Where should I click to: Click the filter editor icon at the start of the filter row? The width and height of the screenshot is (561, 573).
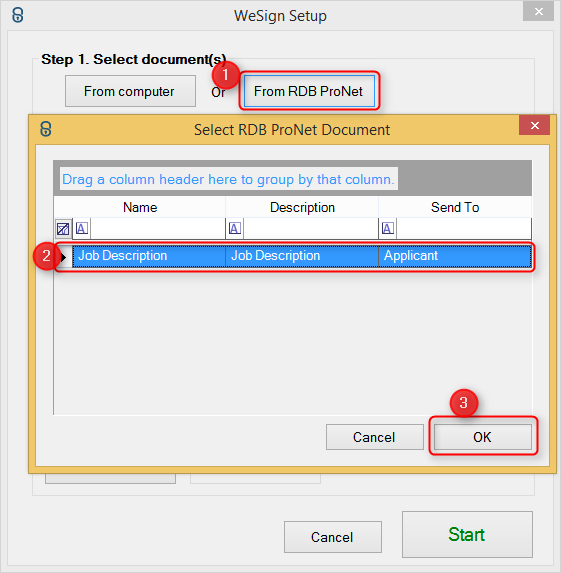[63, 229]
